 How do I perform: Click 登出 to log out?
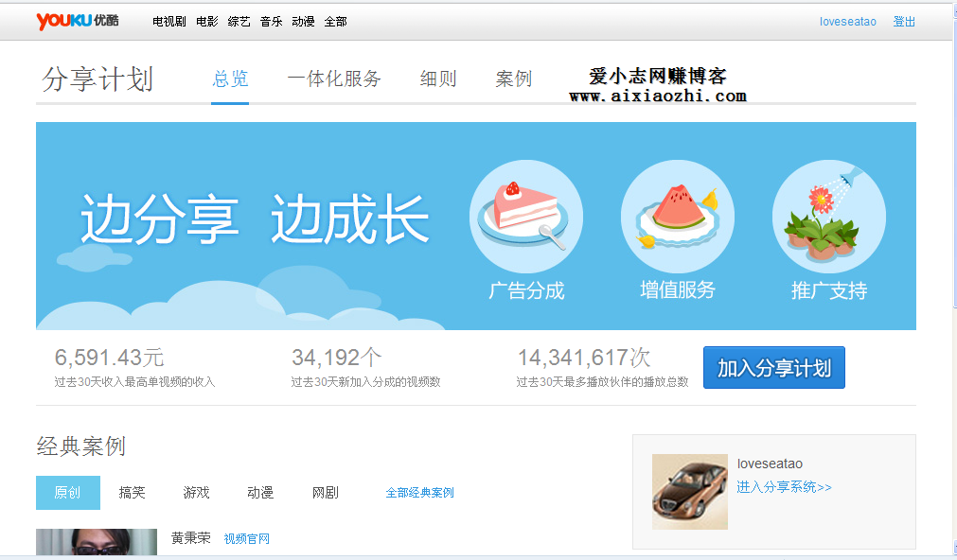[x=904, y=22]
